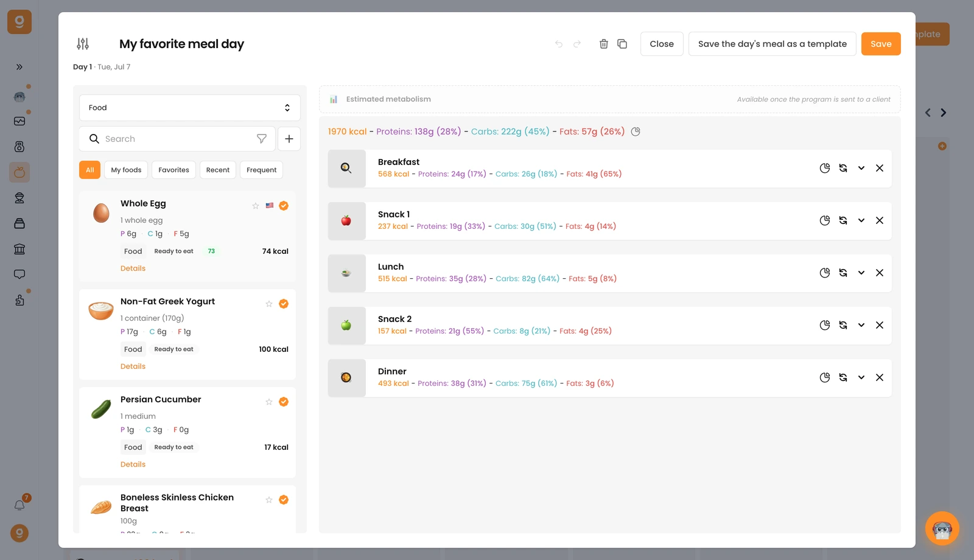
Task: Click the orange Save button
Action: point(881,44)
